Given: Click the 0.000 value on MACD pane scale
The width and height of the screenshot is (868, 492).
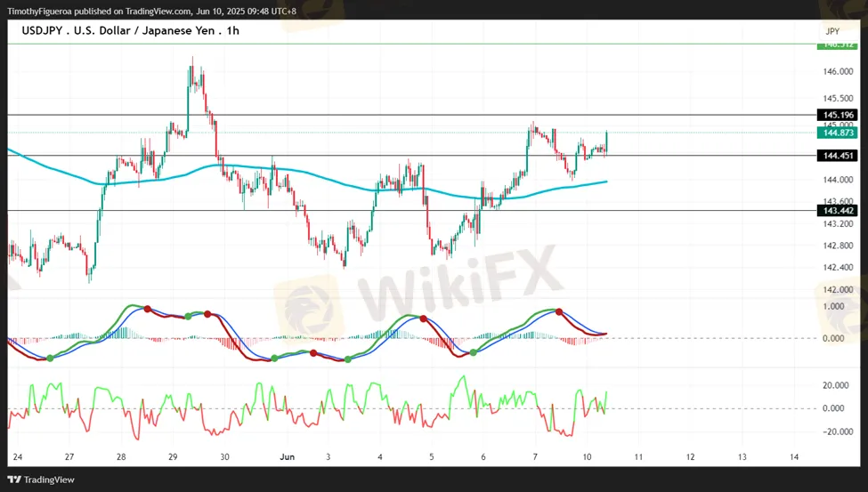Looking at the screenshot, I should (x=833, y=338).
